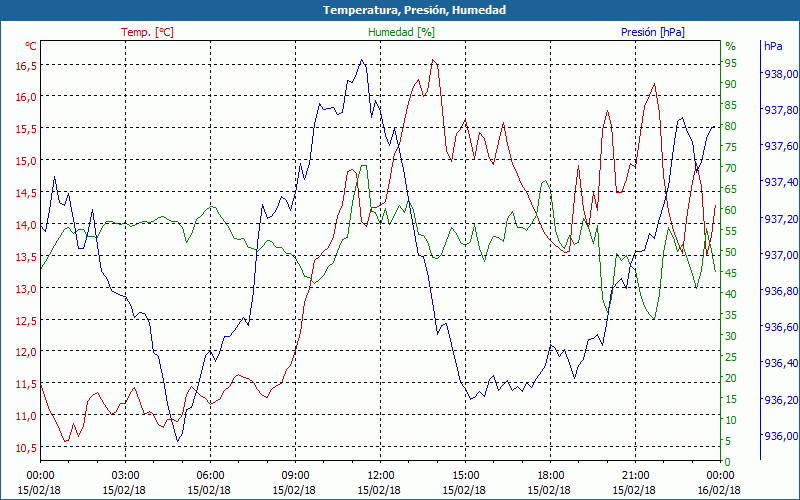The width and height of the screenshot is (800, 500).
Task: Click the "14,0" temperature axis value
Action: click(x=26, y=224)
